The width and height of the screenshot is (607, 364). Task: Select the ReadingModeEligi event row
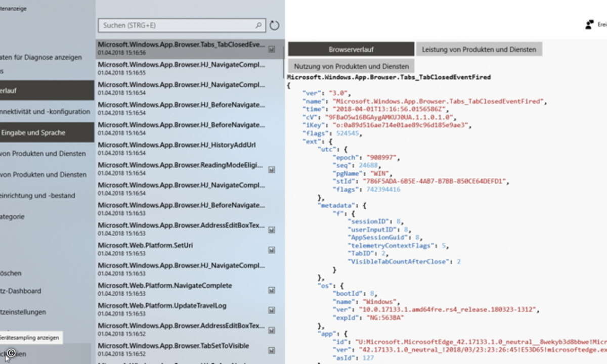[190, 169]
